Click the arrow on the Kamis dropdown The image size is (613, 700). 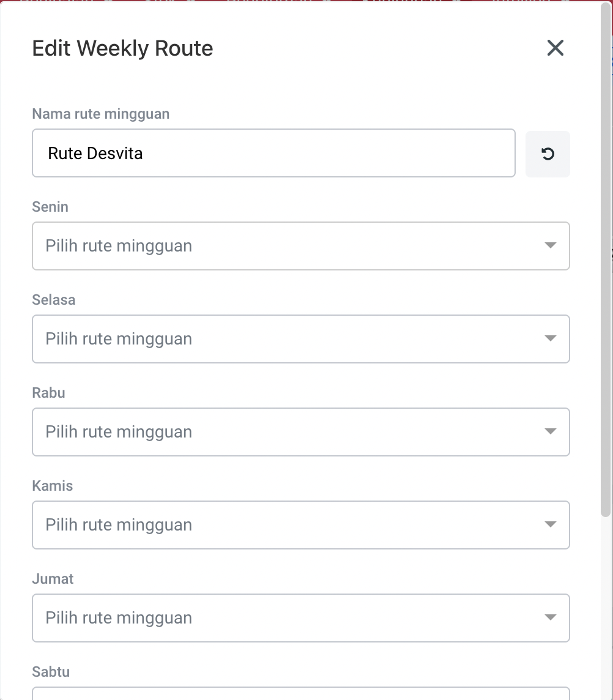(x=550, y=525)
